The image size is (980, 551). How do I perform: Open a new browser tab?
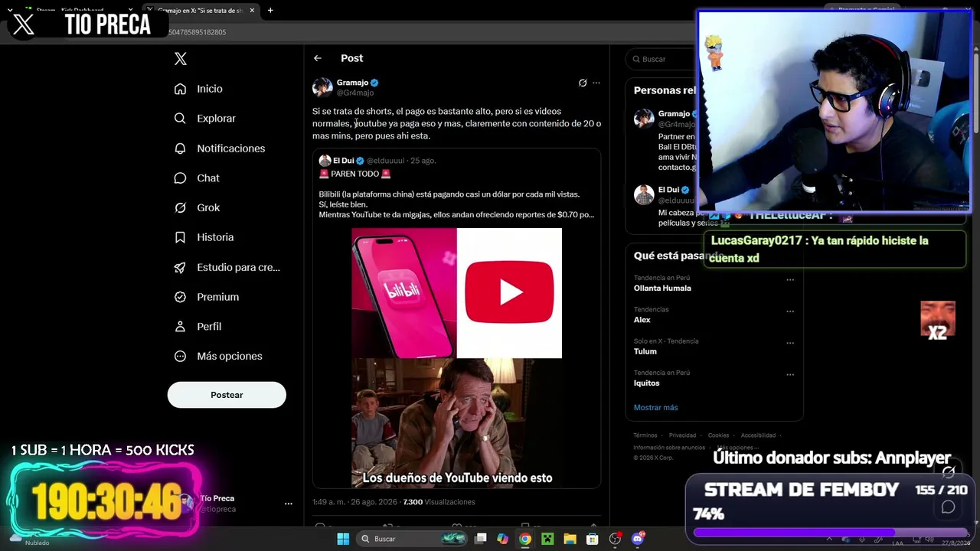(270, 11)
